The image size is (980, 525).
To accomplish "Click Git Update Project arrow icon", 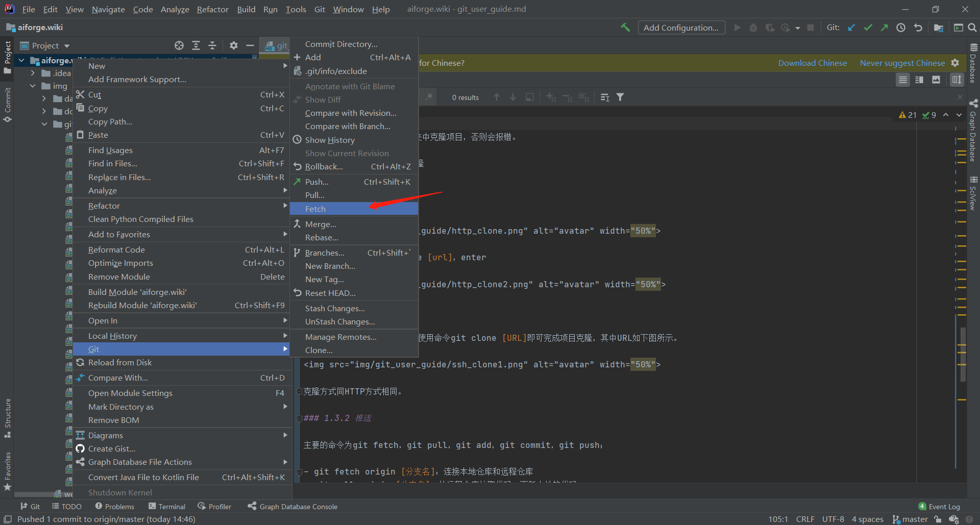I will click(851, 28).
